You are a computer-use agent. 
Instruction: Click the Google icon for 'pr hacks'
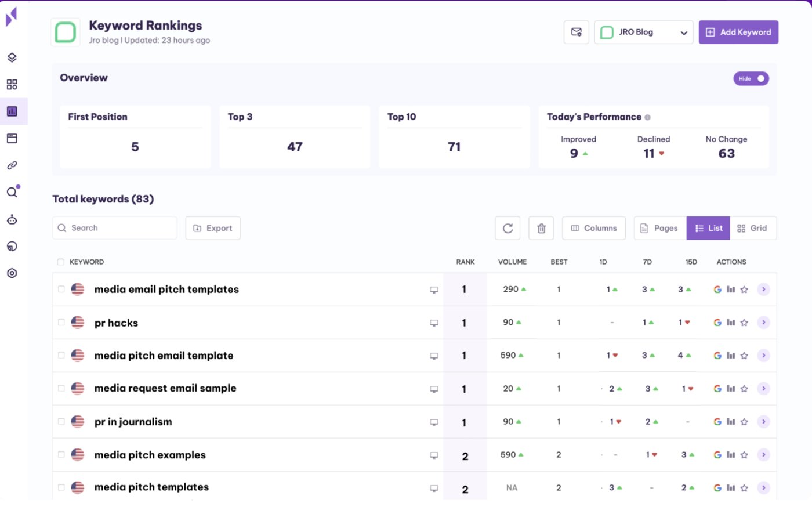717,323
